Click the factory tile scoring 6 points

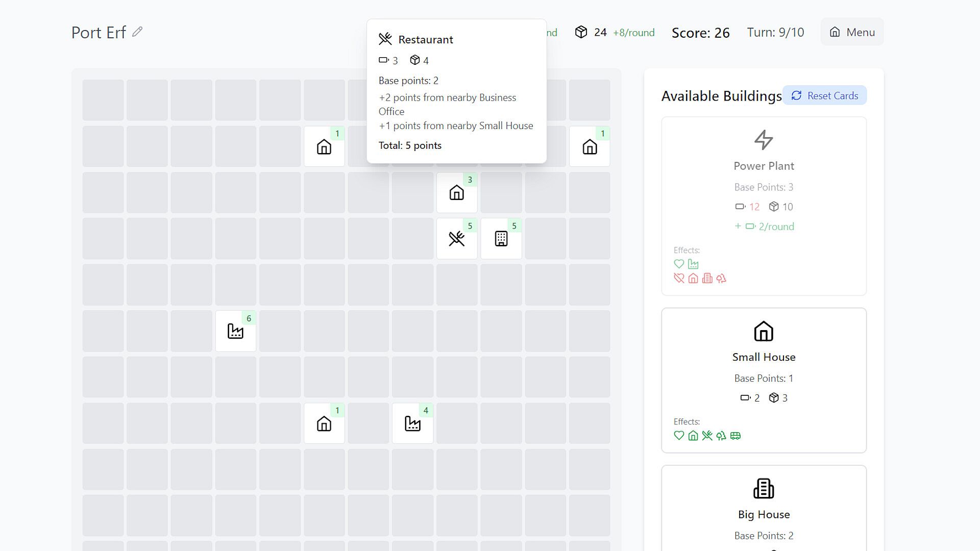(x=235, y=331)
